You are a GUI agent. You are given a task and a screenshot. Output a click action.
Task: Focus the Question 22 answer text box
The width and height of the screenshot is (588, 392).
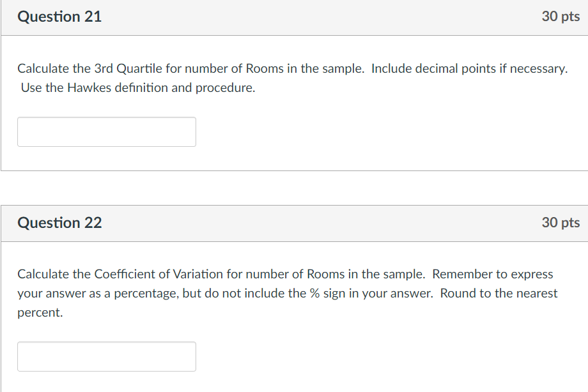click(107, 357)
